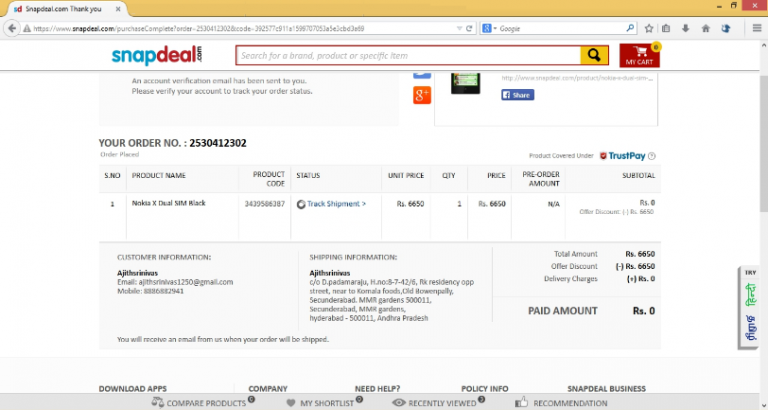The height and width of the screenshot is (410, 768).
Task: Click the Snapdeal logo
Action: pos(157,55)
